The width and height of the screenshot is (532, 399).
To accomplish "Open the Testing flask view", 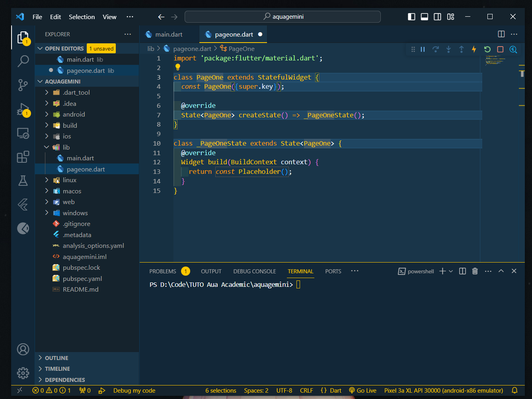I will tap(23, 181).
